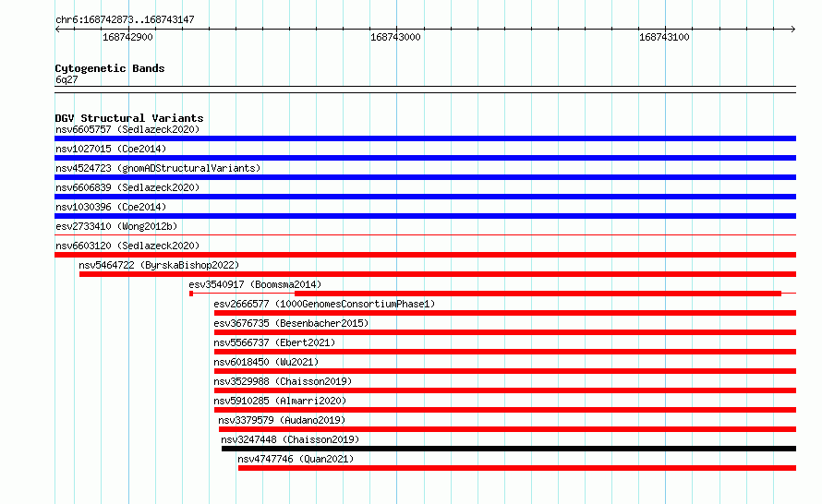The width and height of the screenshot is (822, 504).
Task: Click the red bar below nsv4747746
Action: 517,468
